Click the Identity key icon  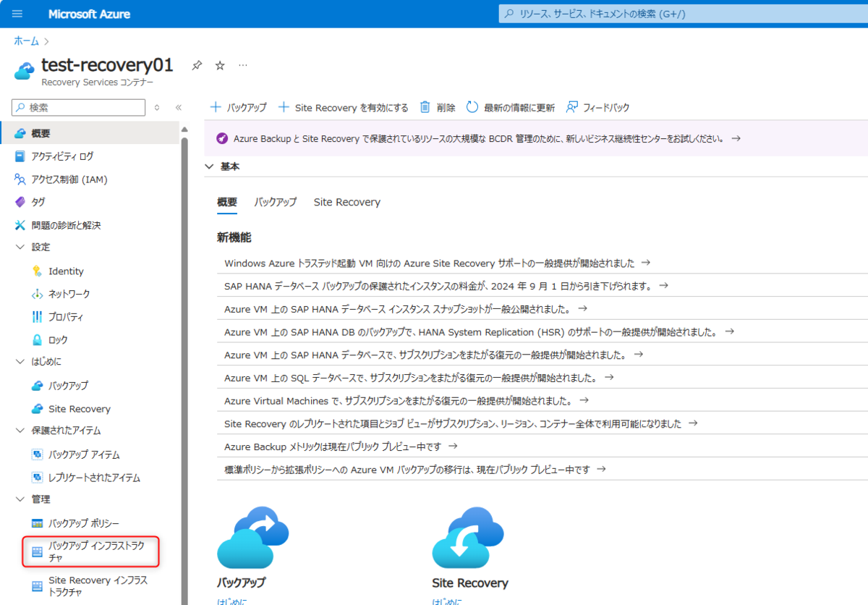click(x=38, y=271)
